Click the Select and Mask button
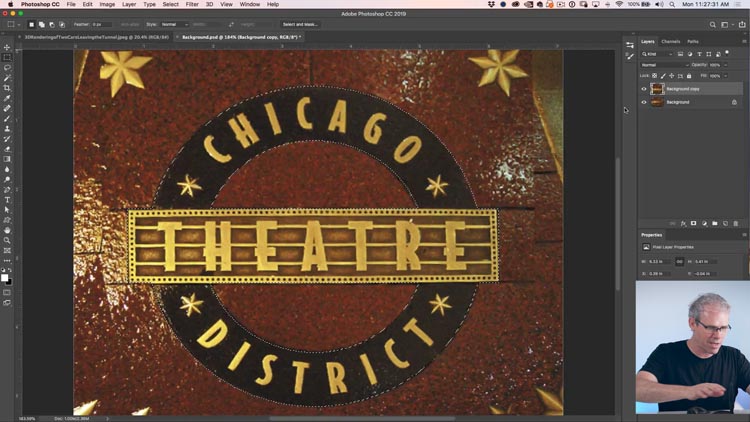The height and width of the screenshot is (422, 750). pos(300,24)
